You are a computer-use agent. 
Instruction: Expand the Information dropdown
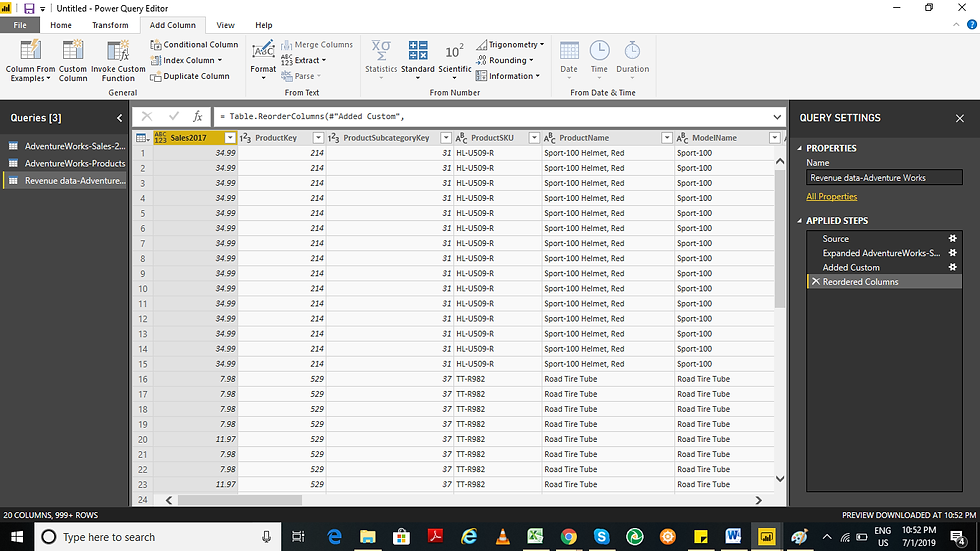pyautogui.click(x=508, y=76)
